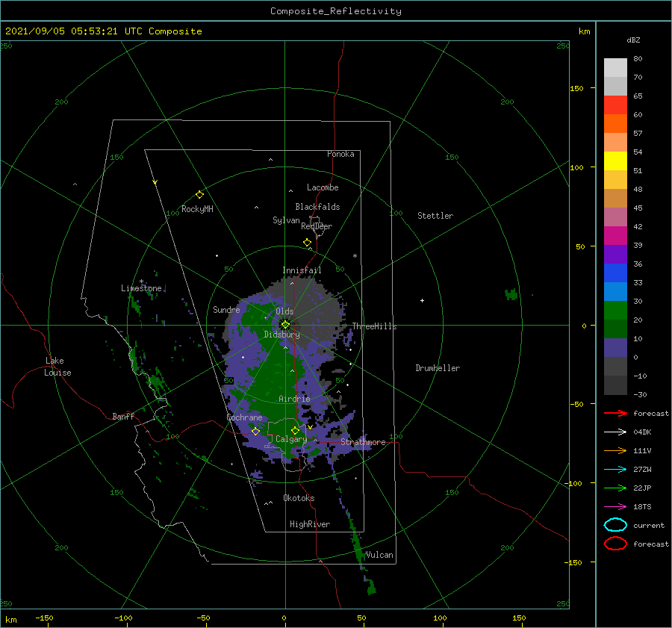672x628 pixels.
Task: Click the bright yellow 51-54 dBZ swatch
Action: coord(615,161)
